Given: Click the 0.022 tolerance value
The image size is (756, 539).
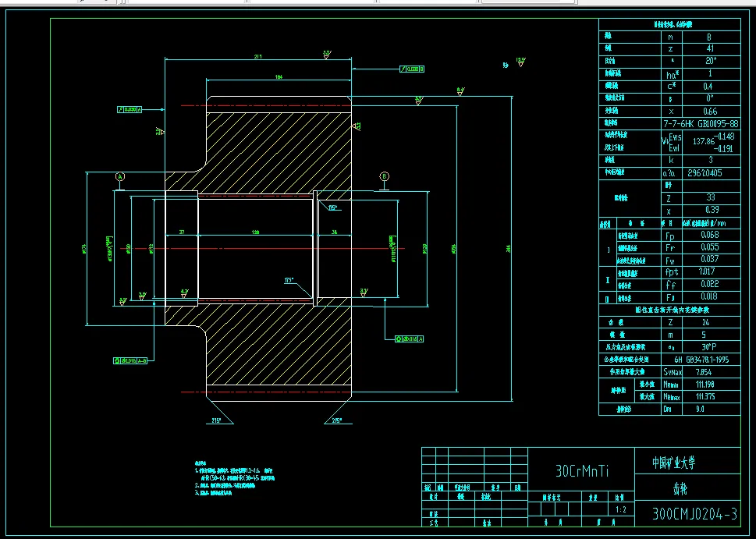Looking at the screenshot, I should pos(710,284).
